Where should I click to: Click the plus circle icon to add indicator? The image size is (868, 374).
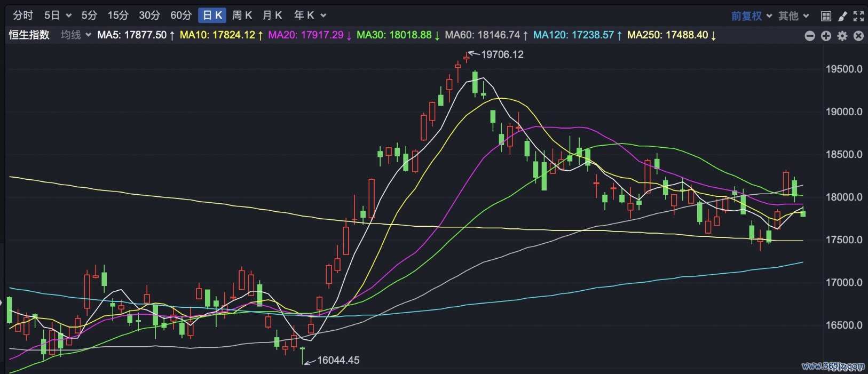coord(826,36)
